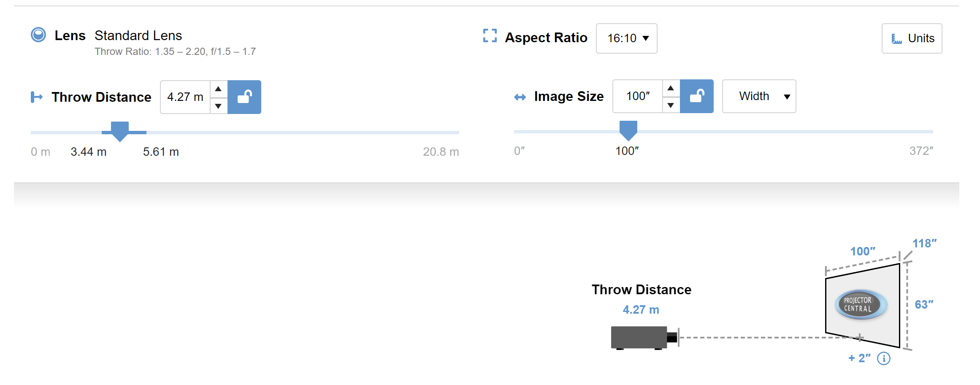Expand the aspect ratio options list
The image size is (980, 385).
point(626,38)
